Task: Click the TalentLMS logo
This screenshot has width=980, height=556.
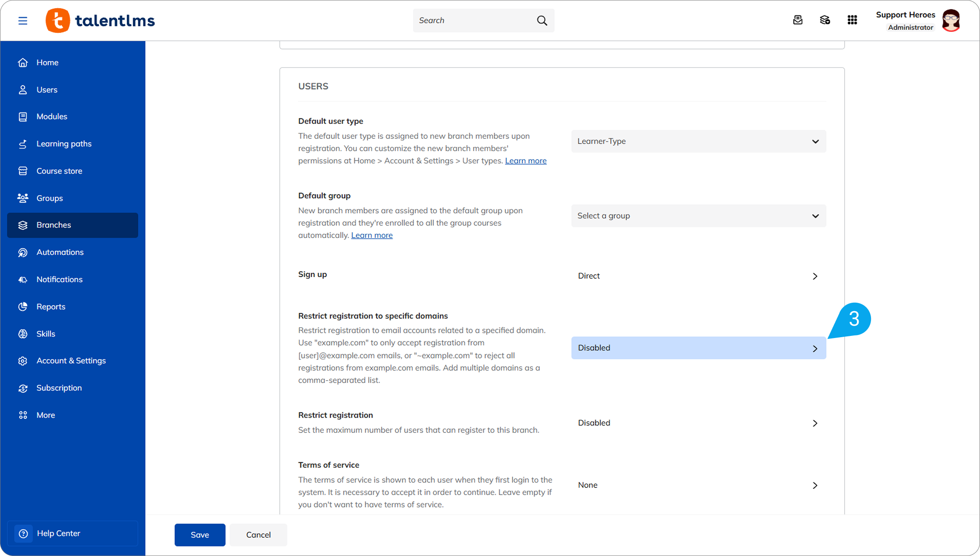Action: pos(100,20)
